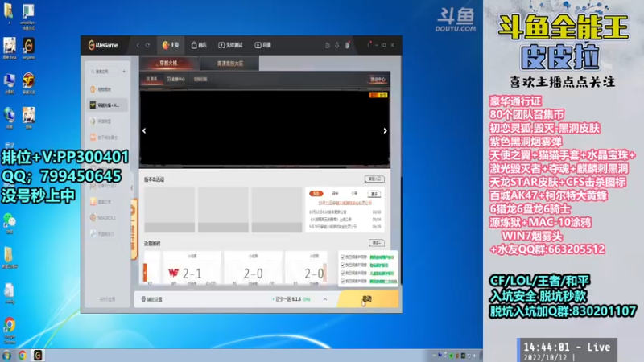Select the 地下城与勇士 entry in the sidebar
This screenshot has height=362, width=644.
point(107,137)
